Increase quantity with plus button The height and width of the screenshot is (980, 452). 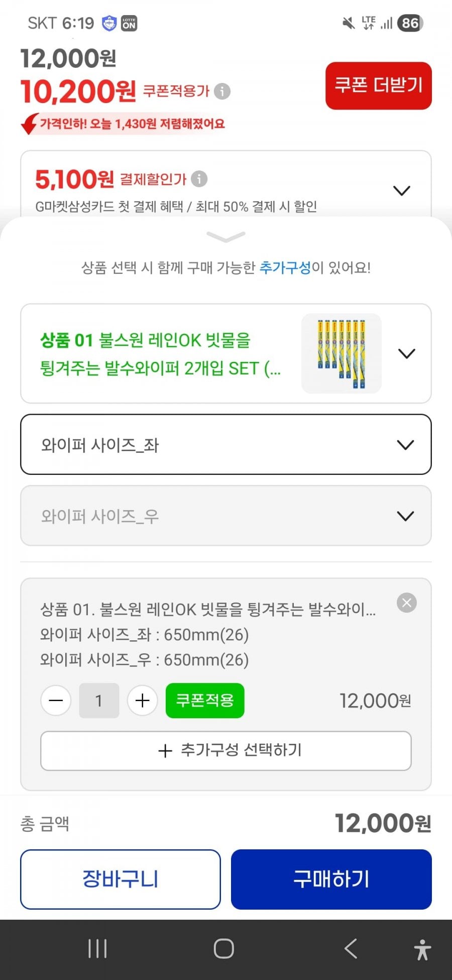pyautogui.click(x=143, y=701)
